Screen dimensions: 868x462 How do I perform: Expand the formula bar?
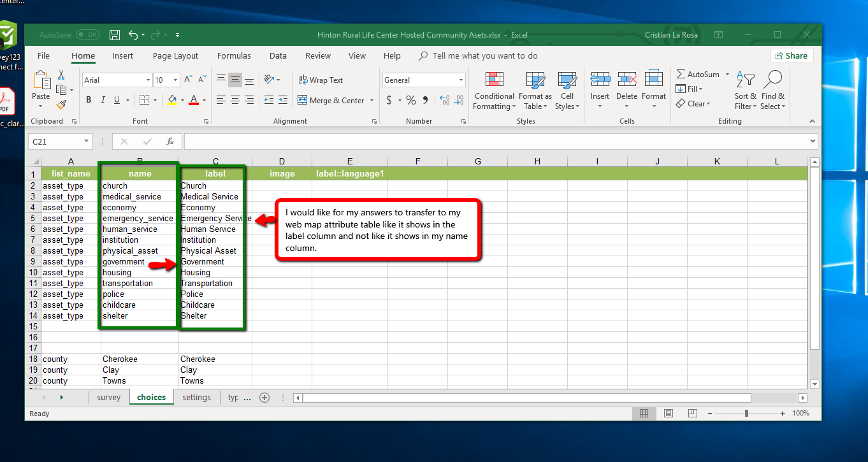click(813, 141)
